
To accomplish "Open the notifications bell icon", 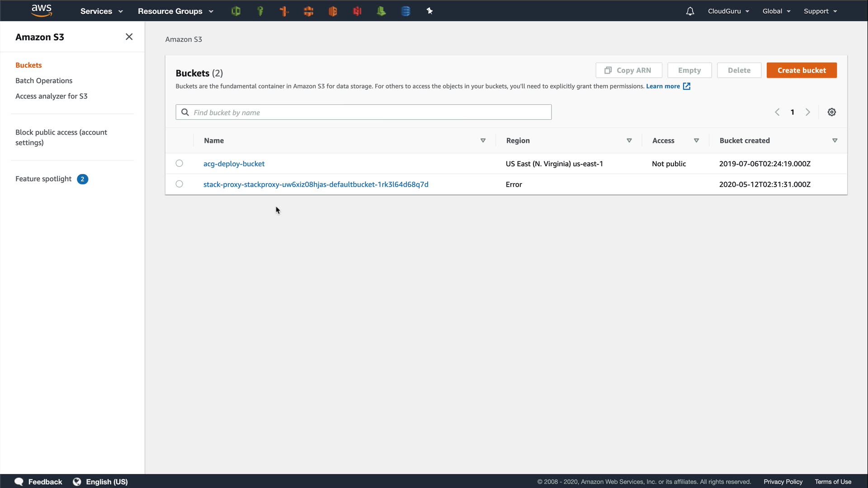I will [690, 11].
